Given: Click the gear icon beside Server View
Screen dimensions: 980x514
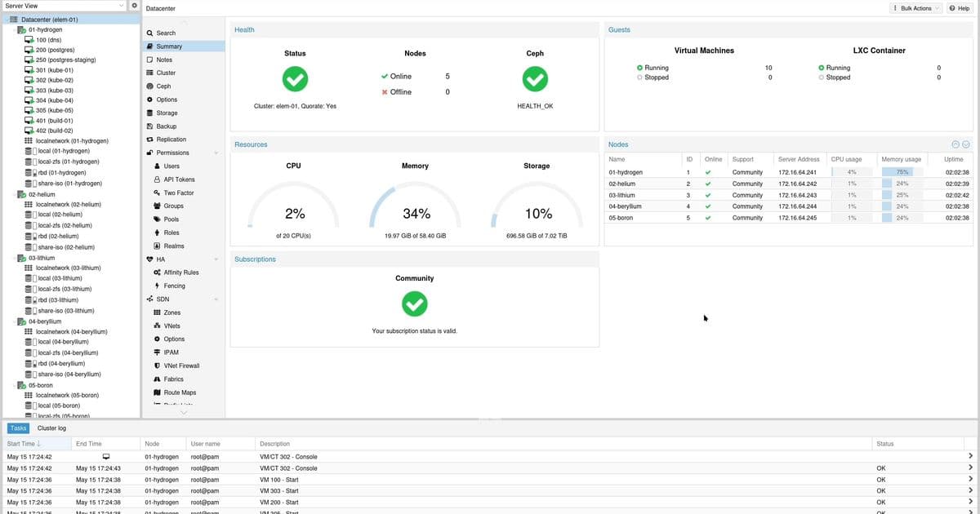Looking at the screenshot, I should pyautogui.click(x=135, y=6).
